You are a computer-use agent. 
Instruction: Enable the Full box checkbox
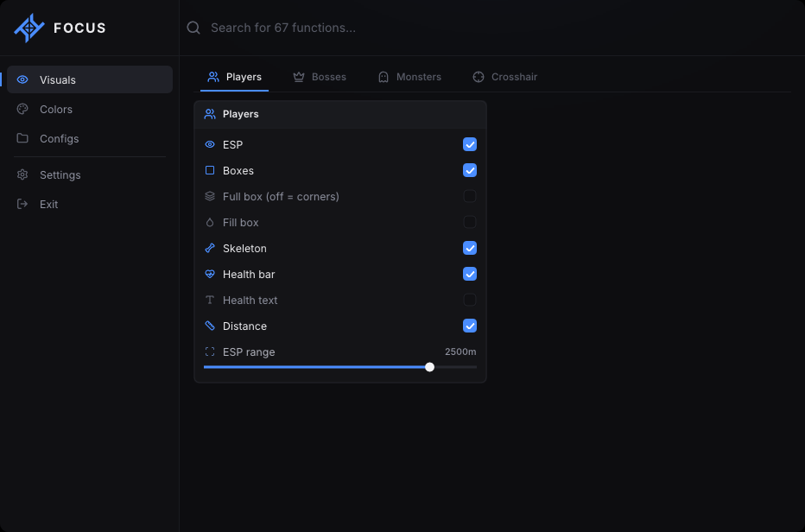click(470, 196)
